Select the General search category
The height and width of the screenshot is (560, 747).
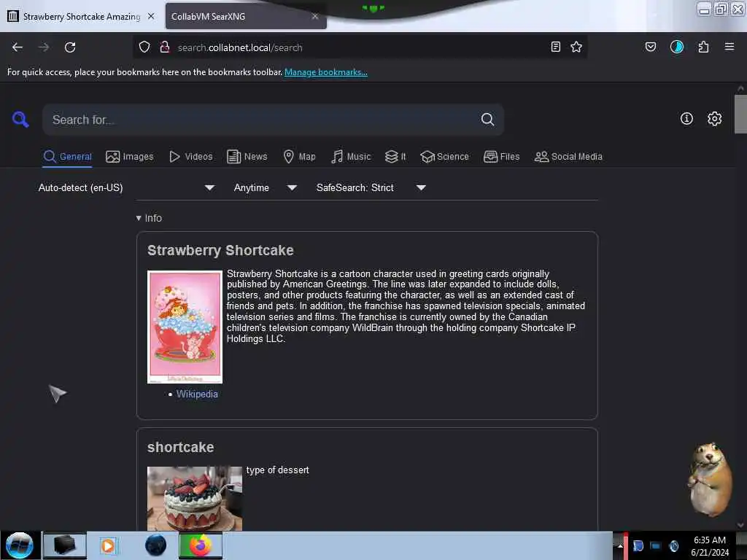click(67, 156)
